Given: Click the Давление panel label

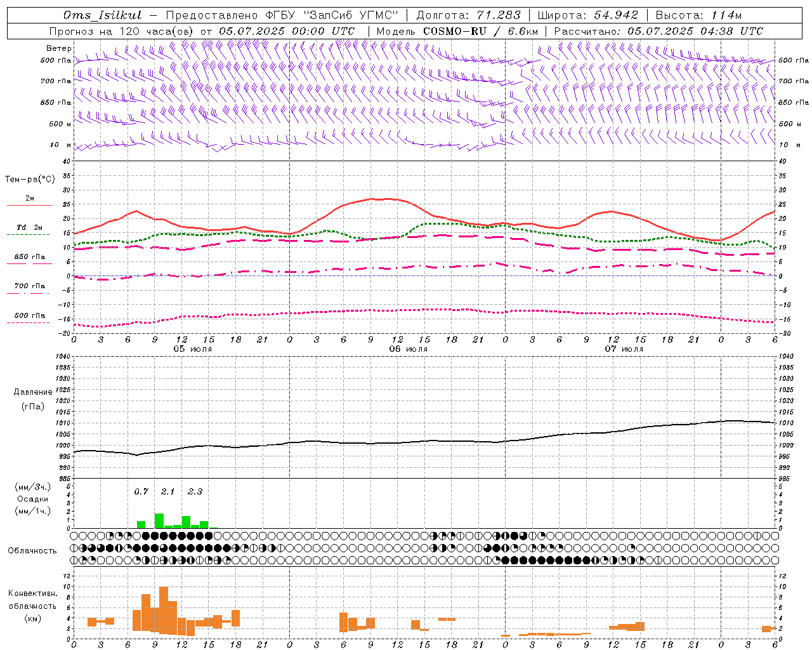Looking at the screenshot, I should point(33,392).
